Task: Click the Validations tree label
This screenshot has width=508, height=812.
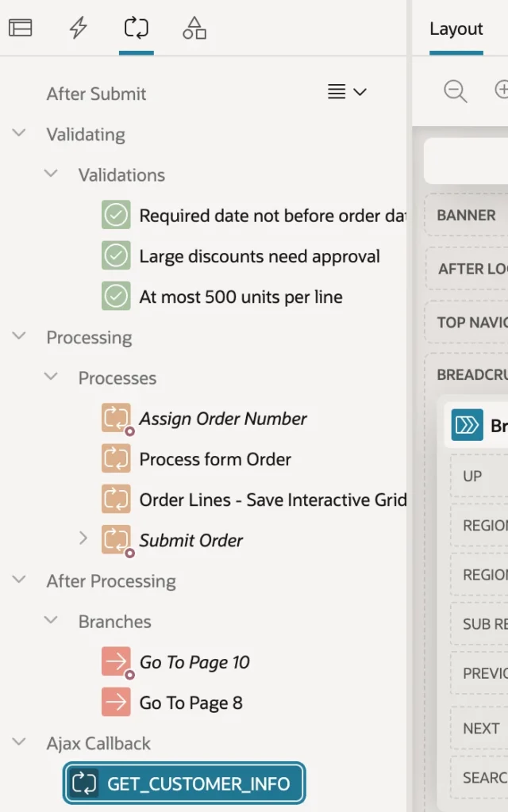Action: tap(121, 175)
